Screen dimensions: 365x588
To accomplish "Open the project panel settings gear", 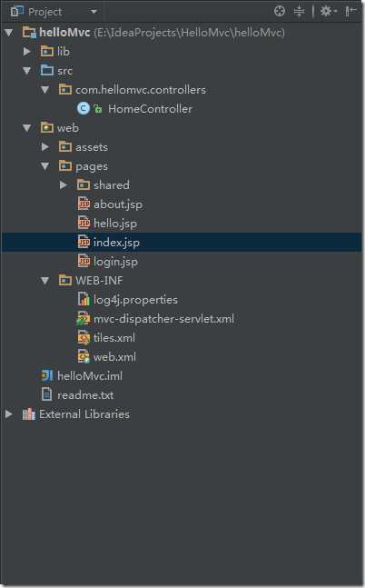I will tap(328, 11).
